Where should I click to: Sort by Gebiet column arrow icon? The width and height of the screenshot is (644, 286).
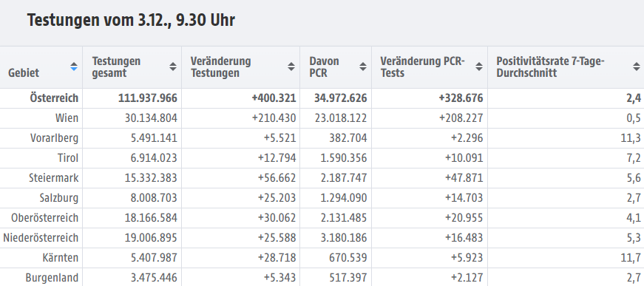point(74,67)
